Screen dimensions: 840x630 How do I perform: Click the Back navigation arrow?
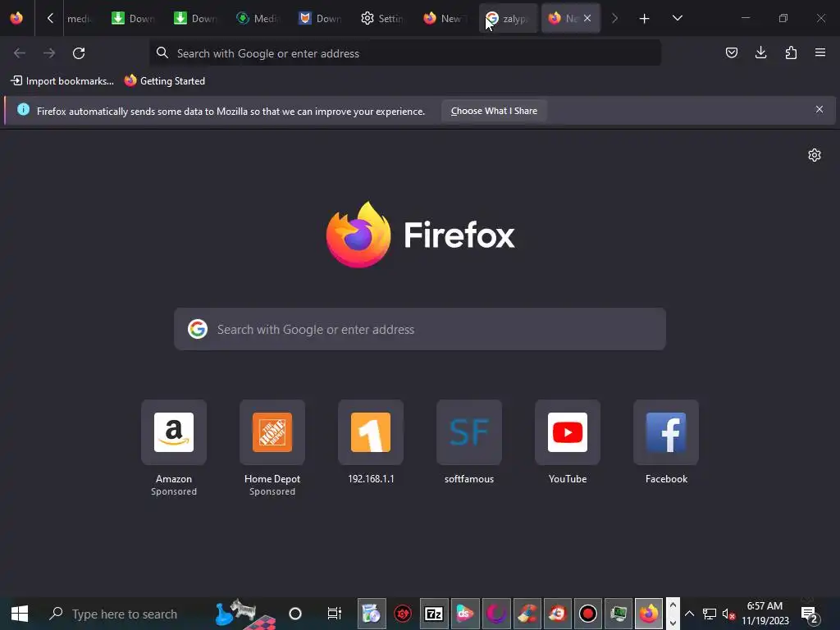tap(20, 53)
